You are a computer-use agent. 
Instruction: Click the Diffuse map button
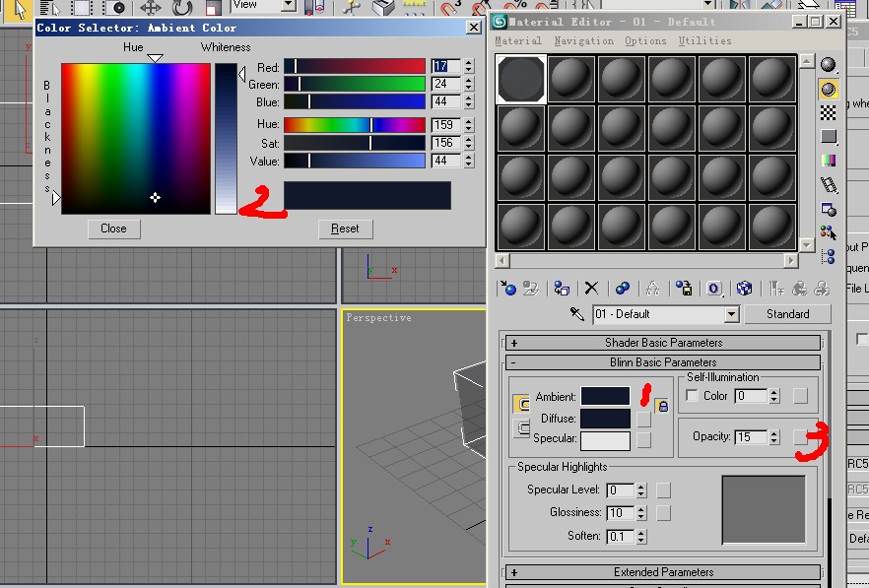pos(643,419)
